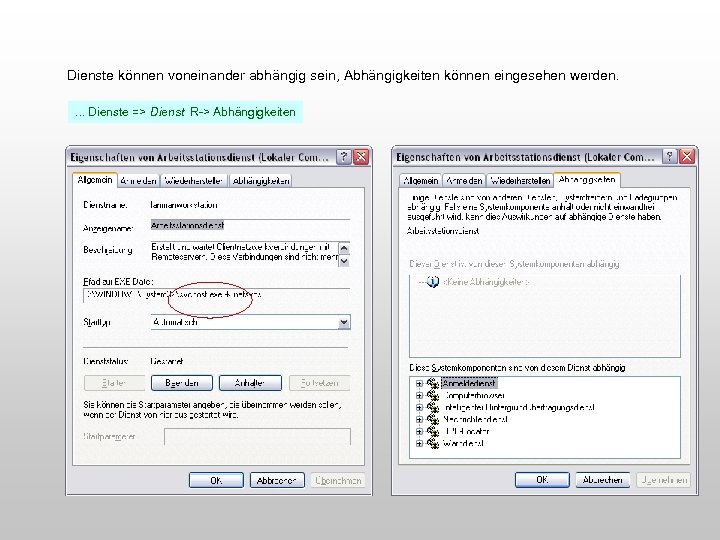Image resolution: width=720 pixels, height=540 pixels.
Task: Select Warndienst in the dependent list
Action: pos(463,443)
